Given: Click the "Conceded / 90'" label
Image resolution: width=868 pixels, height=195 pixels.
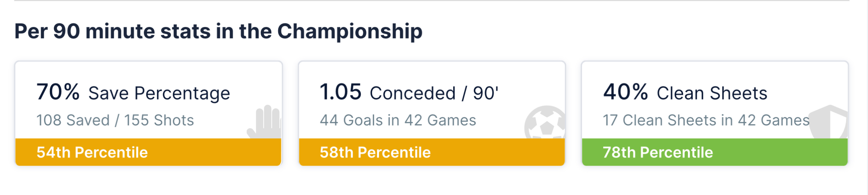Looking at the screenshot, I should 434,93.
